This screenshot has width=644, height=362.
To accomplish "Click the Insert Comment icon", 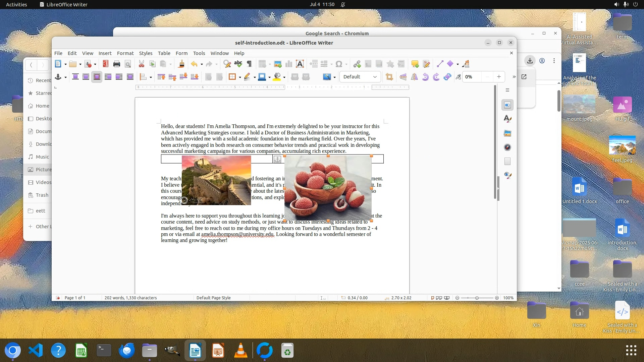I will 415,64.
